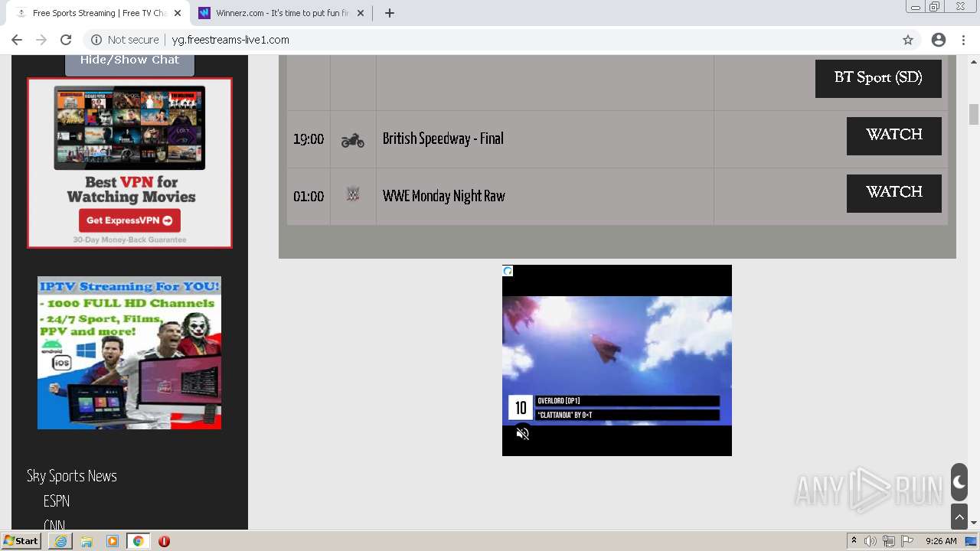Select the WWE Monday Night Raw title

(x=443, y=196)
